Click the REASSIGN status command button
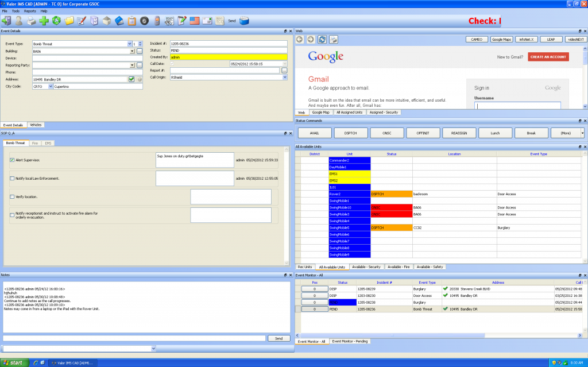The image size is (588, 367). (x=459, y=133)
